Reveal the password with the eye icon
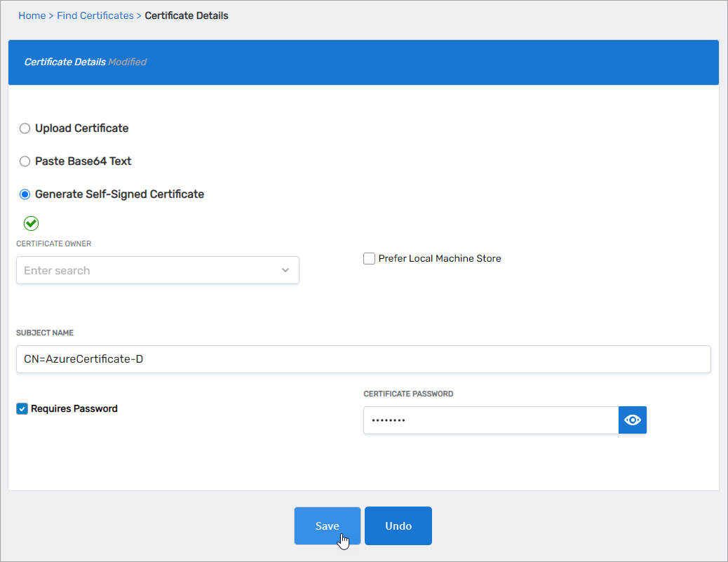The image size is (728, 562). 632,420
